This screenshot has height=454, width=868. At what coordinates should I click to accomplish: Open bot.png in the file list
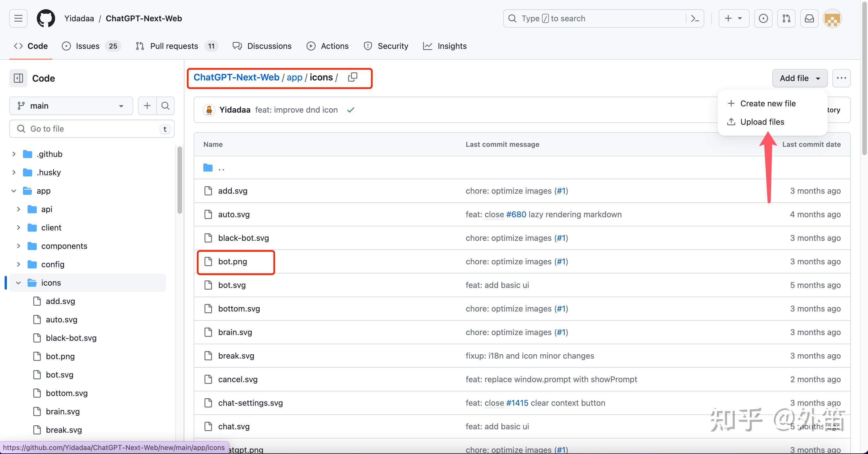click(232, 261)
